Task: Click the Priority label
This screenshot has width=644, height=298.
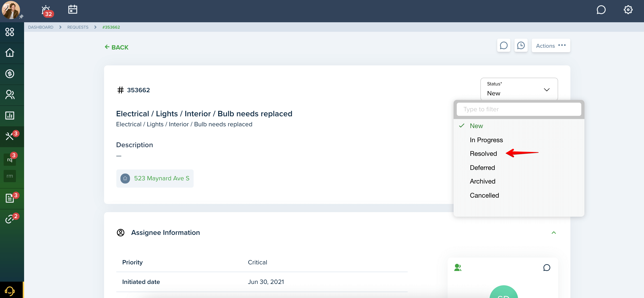Action: 132,262
